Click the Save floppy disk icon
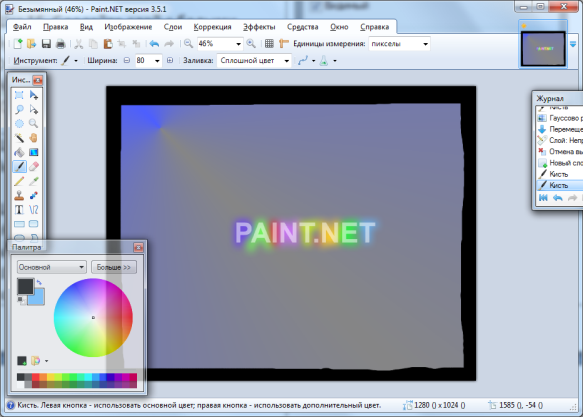This screenshot has width=583, height=417. click(x=46, y=44)
